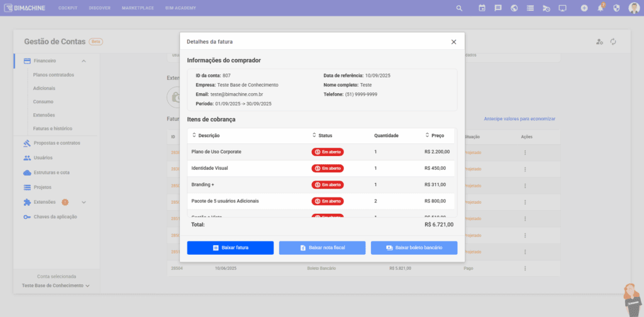The width and height of the screenshot is (644, 317).
Task: Sort invoice items by Preço column
Action: [435, 135]
